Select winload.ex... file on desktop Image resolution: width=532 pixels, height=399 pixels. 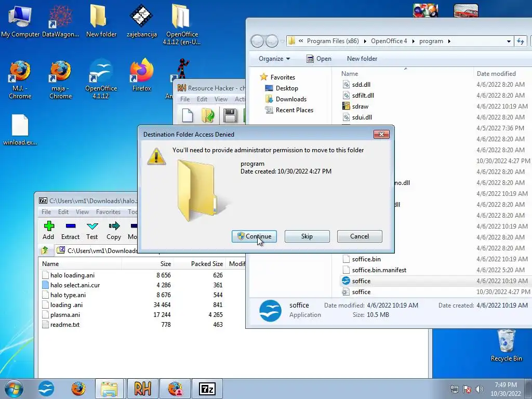coord(20,130)
